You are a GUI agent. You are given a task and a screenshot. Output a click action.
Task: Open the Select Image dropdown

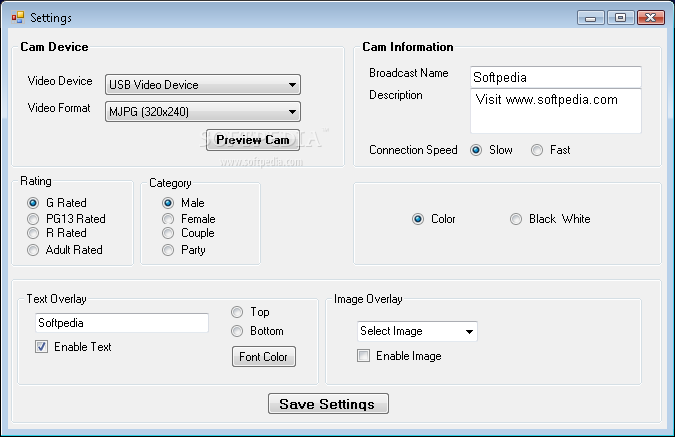[x=417, y=331]
